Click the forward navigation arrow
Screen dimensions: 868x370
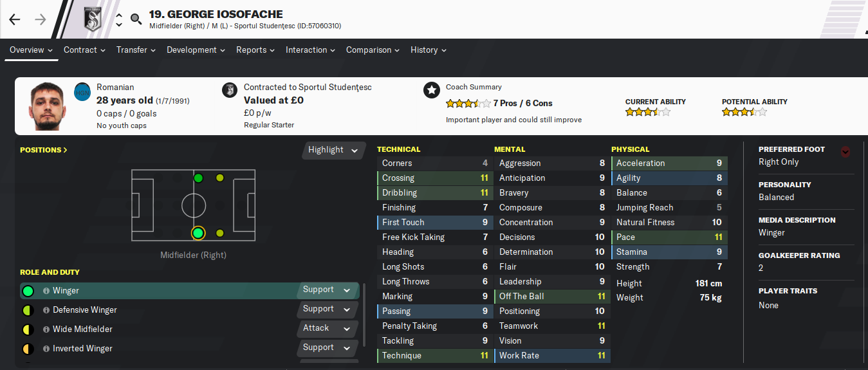point(41,19)
